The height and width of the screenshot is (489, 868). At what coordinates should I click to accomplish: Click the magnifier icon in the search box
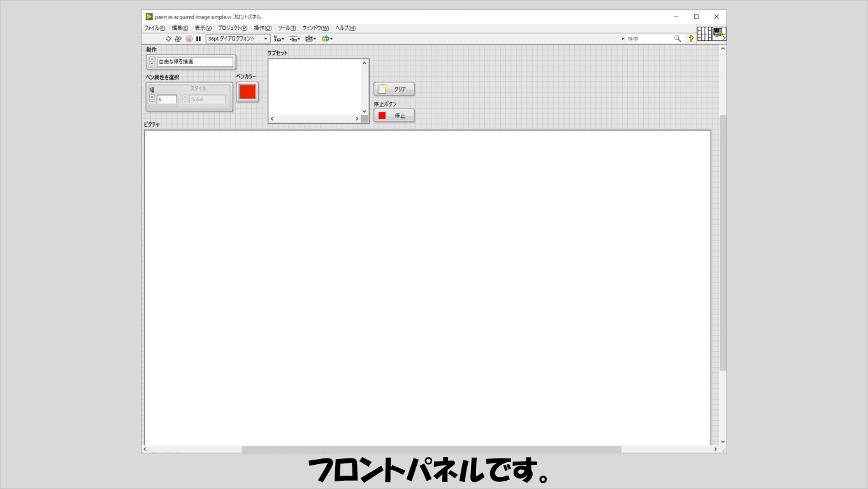click(677, 39)
